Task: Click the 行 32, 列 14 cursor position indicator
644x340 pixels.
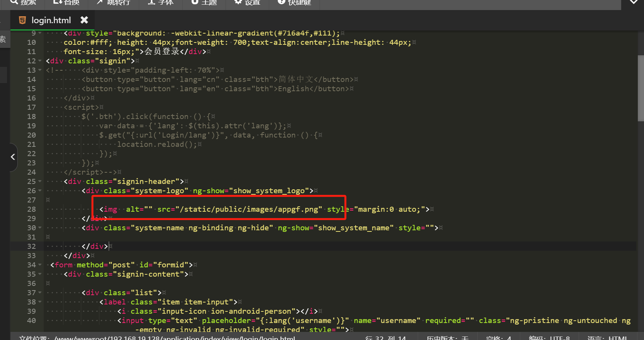Action: pyautogui.click(x=385, y=338)
